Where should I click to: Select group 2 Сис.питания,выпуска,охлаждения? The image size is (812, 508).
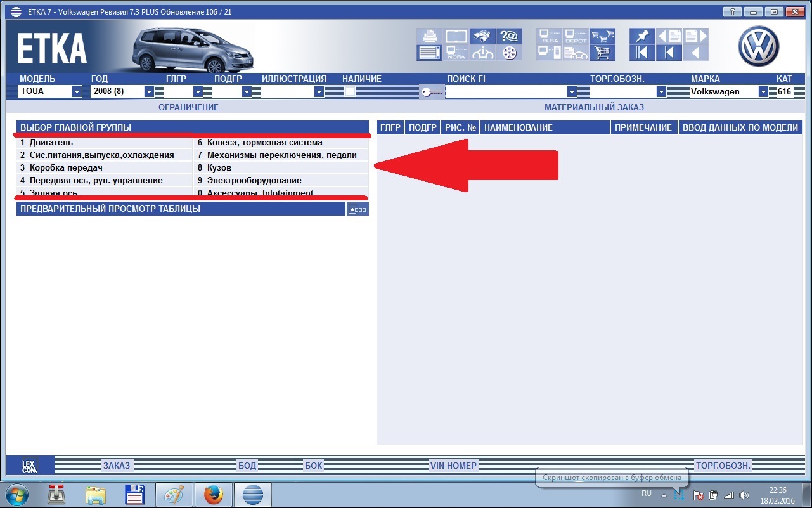pyautogui.click(x=105, y=155)
